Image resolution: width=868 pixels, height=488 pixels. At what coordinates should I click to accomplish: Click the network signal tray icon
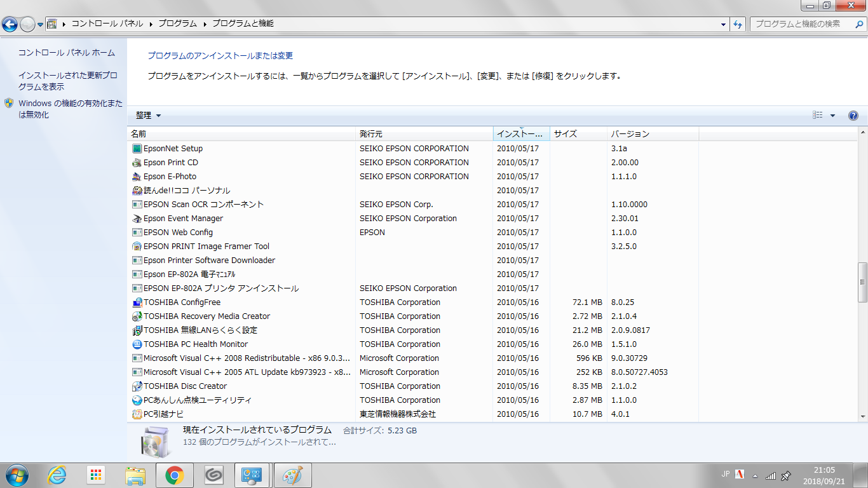771,475
